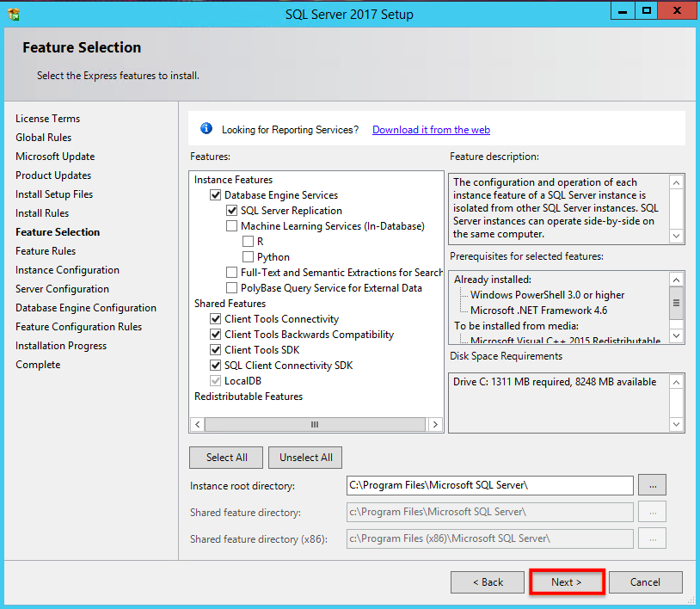Close the SQL Server 2017 Setup window

[677, 10]
